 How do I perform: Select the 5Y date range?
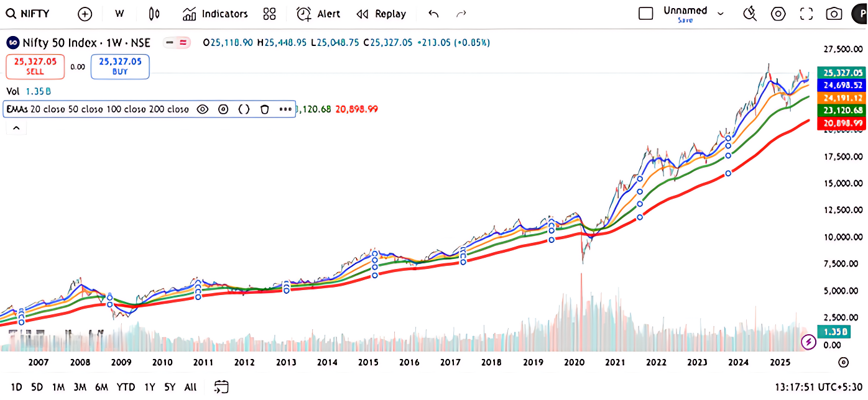coord(170,387)
